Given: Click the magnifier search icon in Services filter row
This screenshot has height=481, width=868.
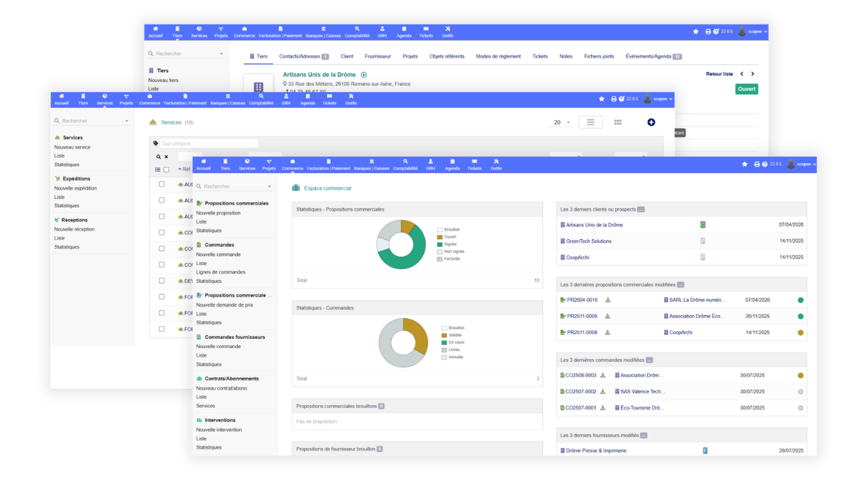Looking at the screenshot, I should pyautogui.click(x=159, y=157).
